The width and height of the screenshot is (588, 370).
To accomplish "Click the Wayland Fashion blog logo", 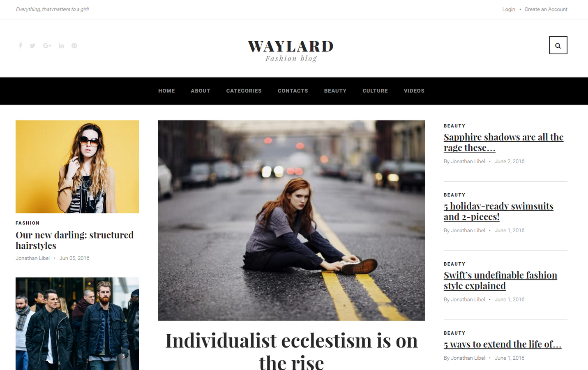I will pos(291,51).
